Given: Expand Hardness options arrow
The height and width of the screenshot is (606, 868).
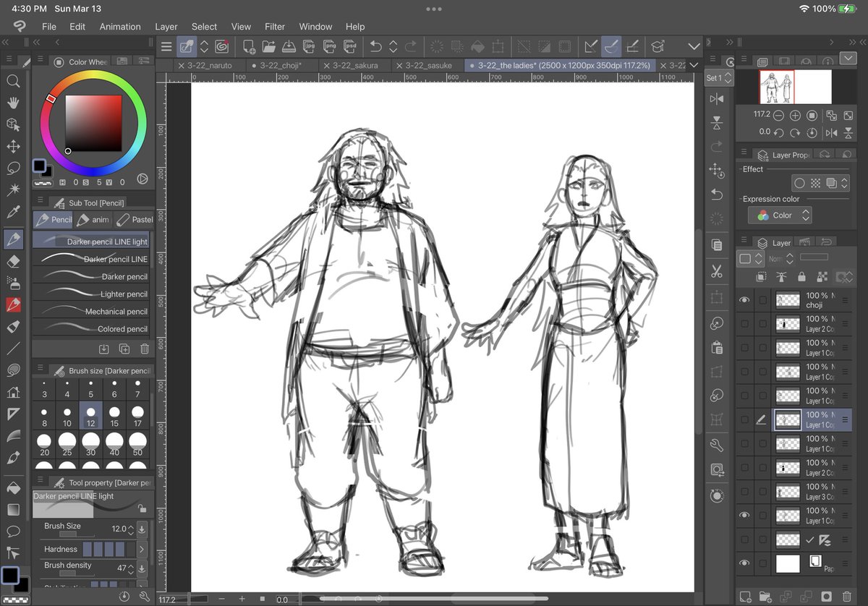Looking at the screenshot, I should tap(142, 550).
